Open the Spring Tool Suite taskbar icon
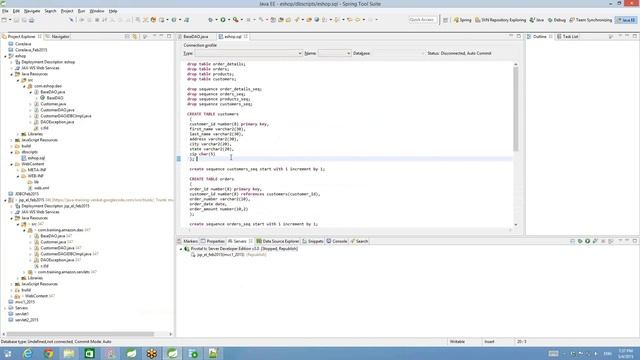Image resolution: width=640 pixels, height=360 pixels. [x=172, y=353]
